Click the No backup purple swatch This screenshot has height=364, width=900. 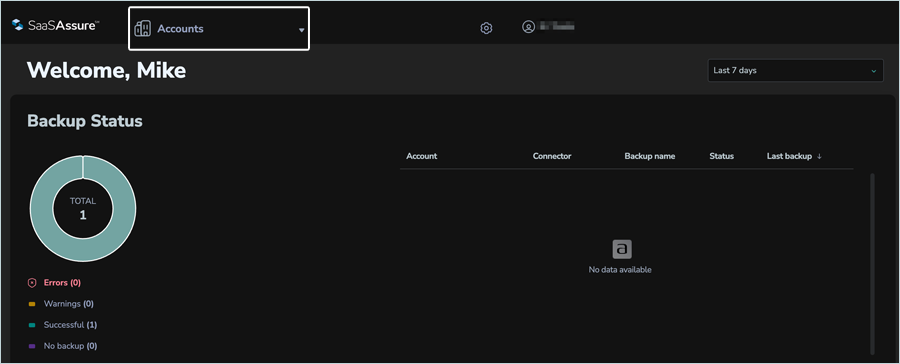tap(32, 346)
